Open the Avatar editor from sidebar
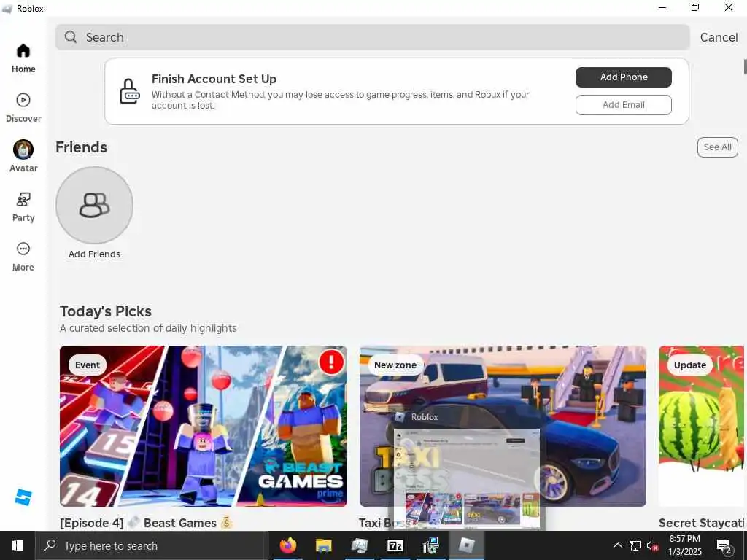Screen dimensions: 747x560 click(x=23, y=156)
